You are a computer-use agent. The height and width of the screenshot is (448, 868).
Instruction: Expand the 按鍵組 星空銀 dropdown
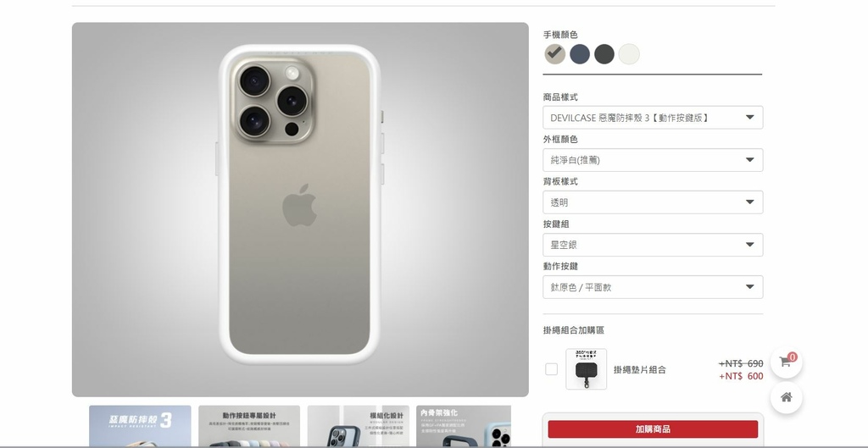[x=653, y=245]
